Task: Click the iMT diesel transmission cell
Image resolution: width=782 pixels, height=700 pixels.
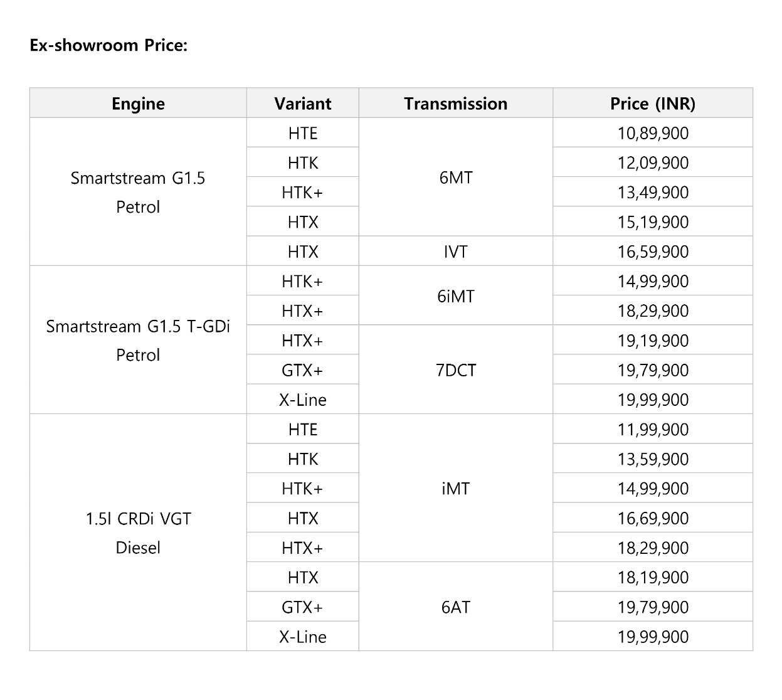Action: (x=456, y=488)
